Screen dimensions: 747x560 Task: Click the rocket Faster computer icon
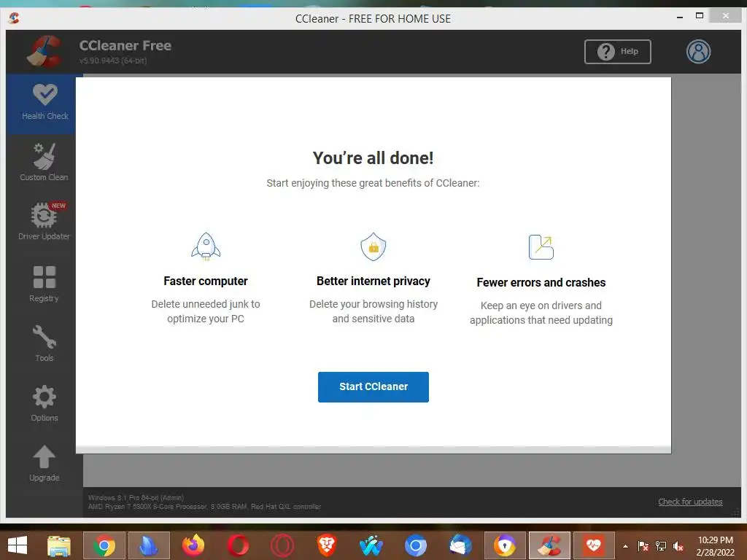(206, 246)
